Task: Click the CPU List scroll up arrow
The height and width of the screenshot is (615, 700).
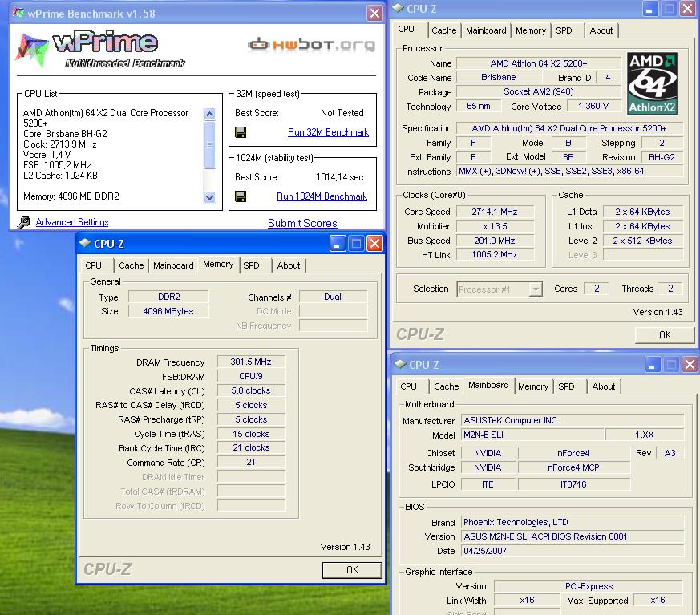Action: point(210,114)
